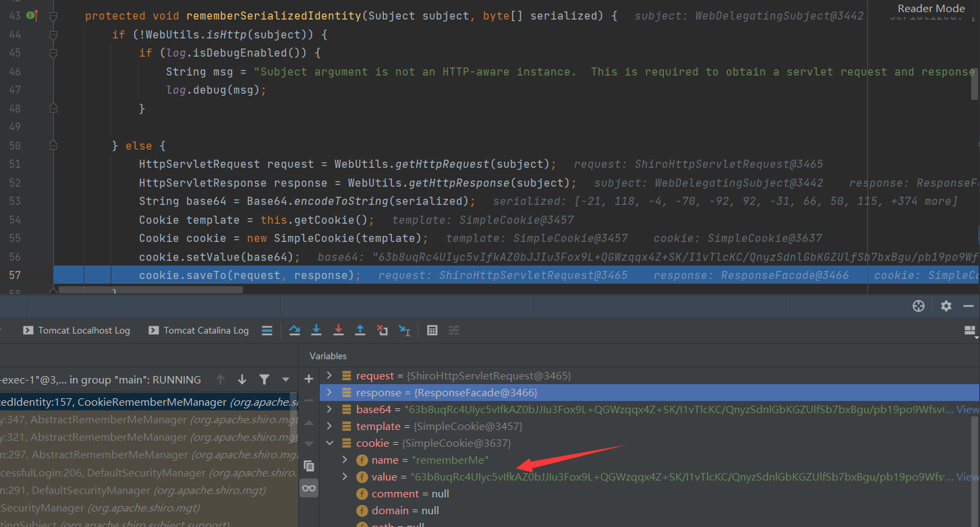Click the Trace Current Stream Chain icon
The height and width of the screenshot is (527, 980).
pos(454,330)
